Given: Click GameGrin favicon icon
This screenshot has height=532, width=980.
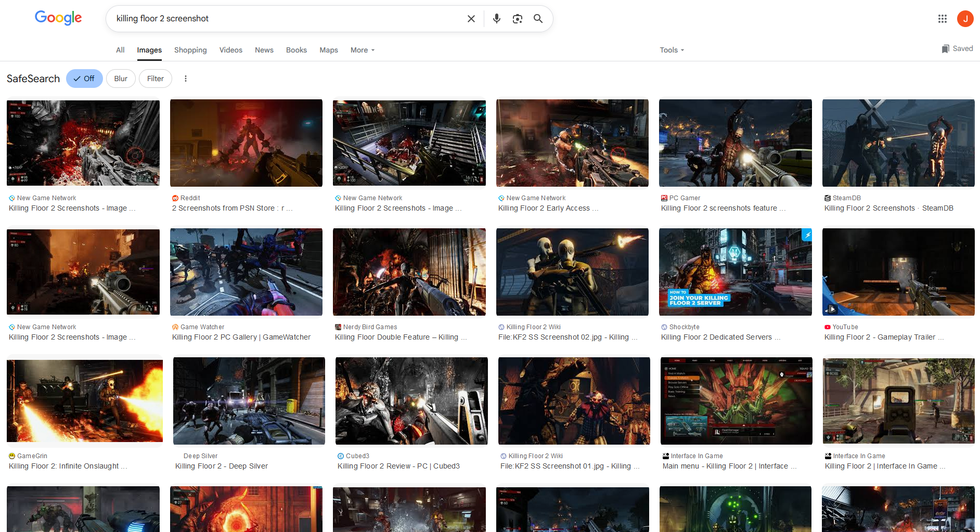Looking at the screenshot, I should point(12,456).
